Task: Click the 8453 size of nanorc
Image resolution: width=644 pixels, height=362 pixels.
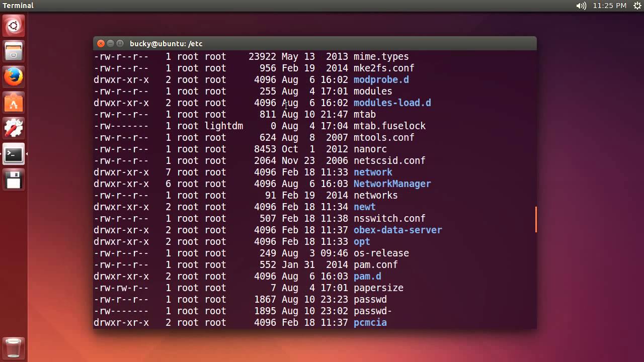Action: point(265,149)
